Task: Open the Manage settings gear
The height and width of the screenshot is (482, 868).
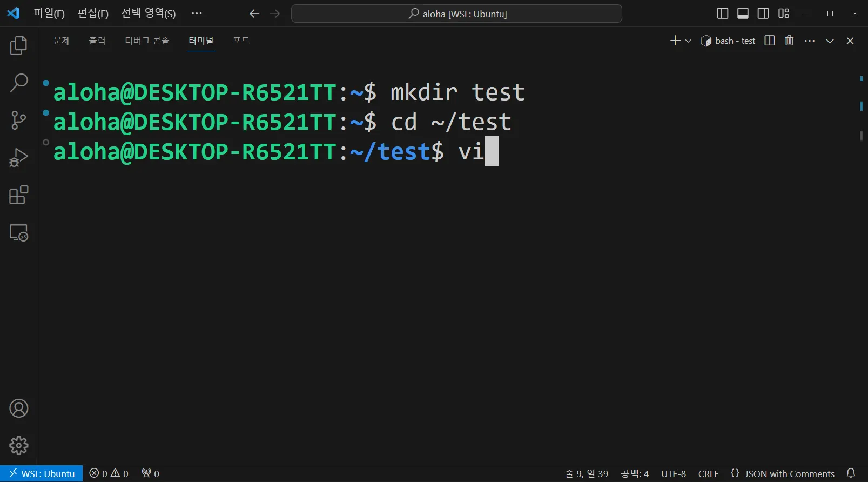Action: click(x=18, y=446)
